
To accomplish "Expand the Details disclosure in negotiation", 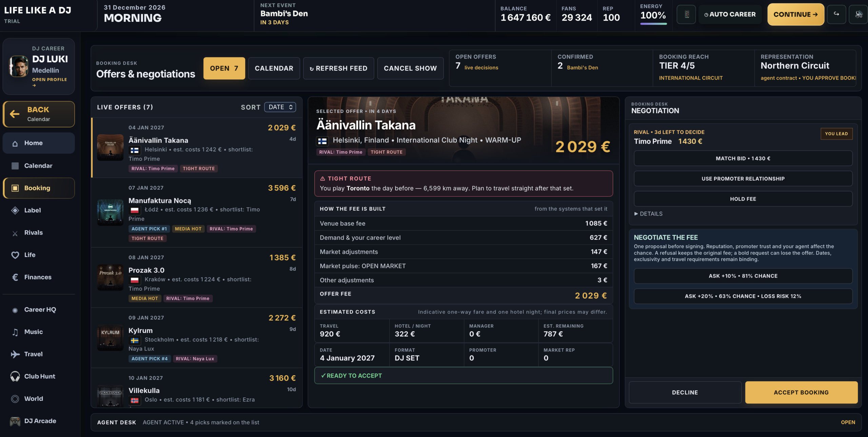I will coord(648,214).
